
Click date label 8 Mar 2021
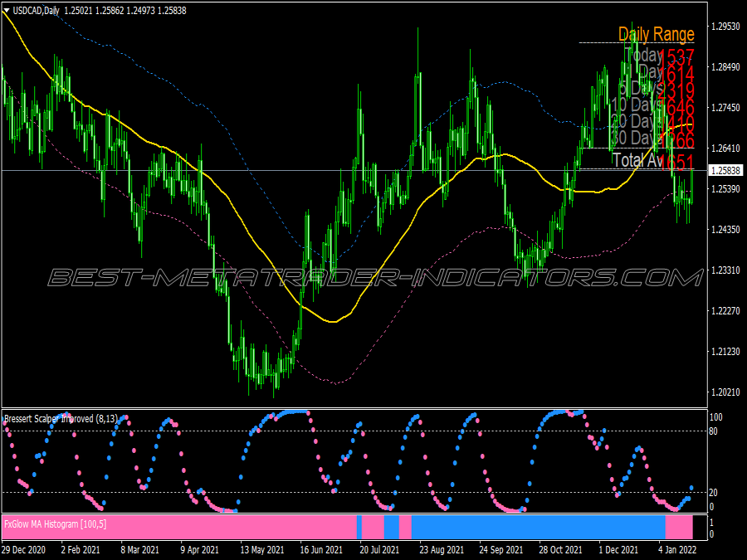coord(140,549)
